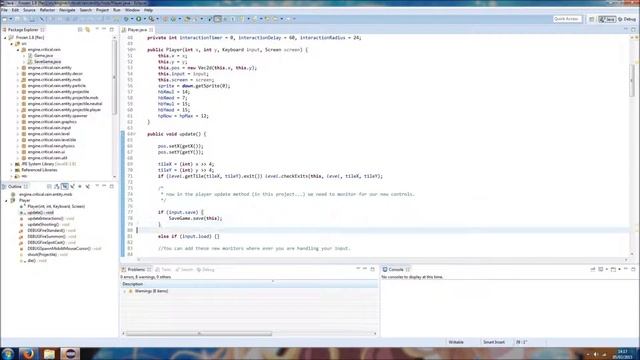Select update() method in Outline

pyautogui.click(x=40, y=212)
